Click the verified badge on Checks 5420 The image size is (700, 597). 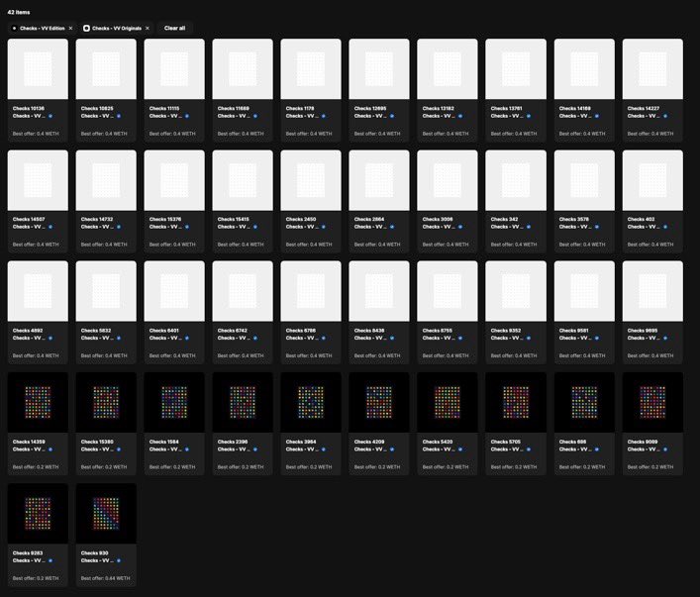[460, 449]
